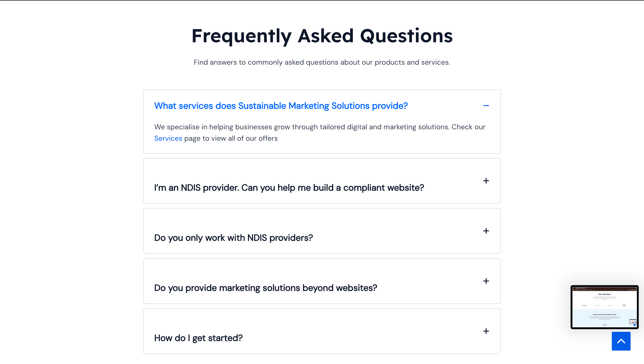
Task: Click the 'Frequently Asked Questions' heading
Action: point(322,36)
